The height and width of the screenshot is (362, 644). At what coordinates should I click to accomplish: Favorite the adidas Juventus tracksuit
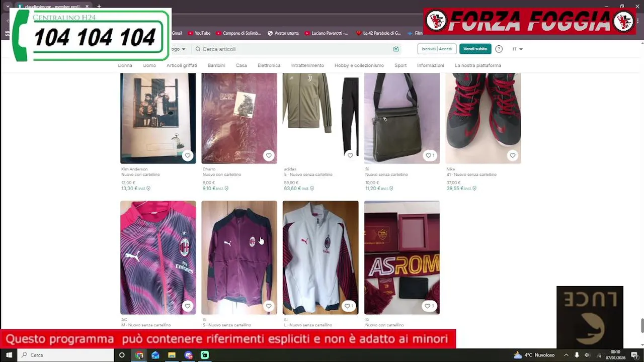pos(350,155)
